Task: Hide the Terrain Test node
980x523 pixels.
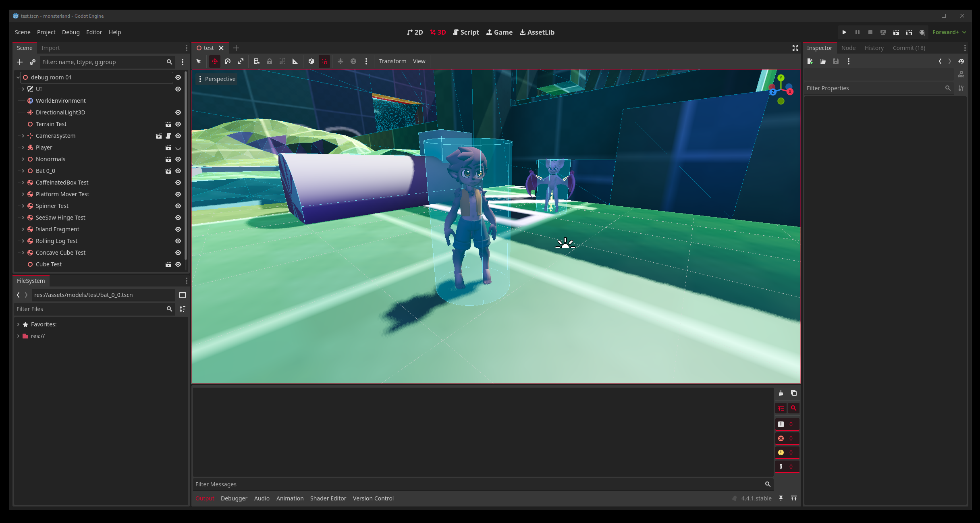Action: pos(178,124)
